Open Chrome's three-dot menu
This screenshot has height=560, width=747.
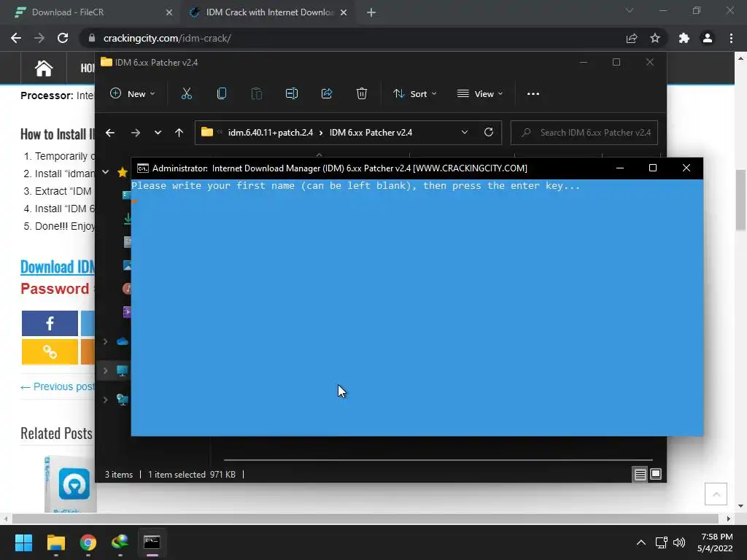click(731, 38)
